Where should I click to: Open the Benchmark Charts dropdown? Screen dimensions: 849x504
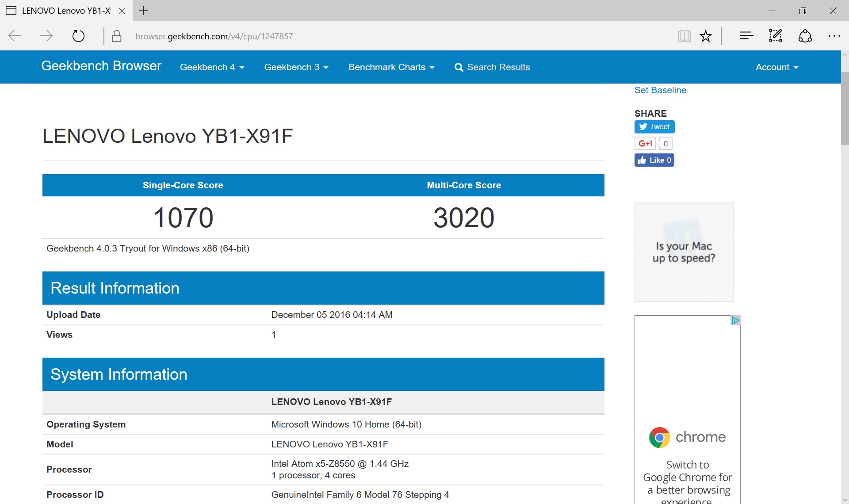[391, 67]
